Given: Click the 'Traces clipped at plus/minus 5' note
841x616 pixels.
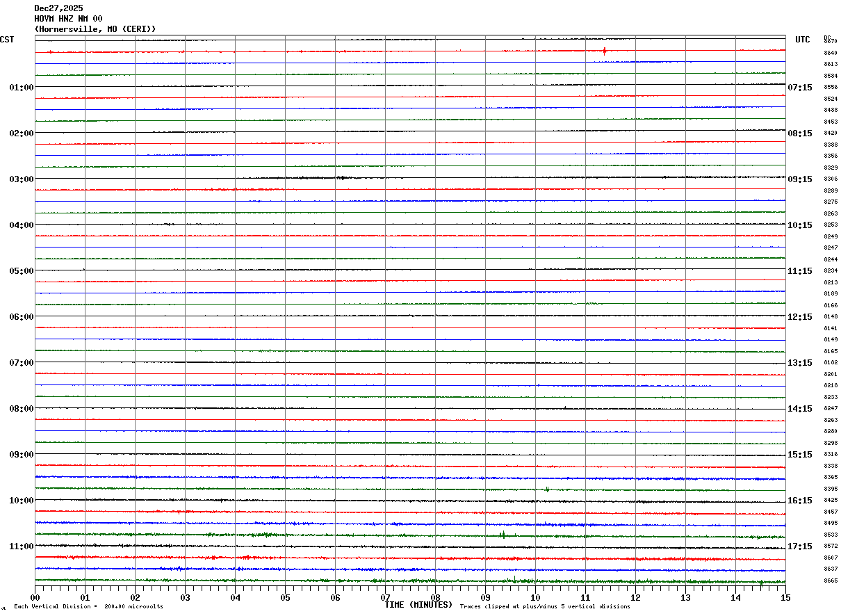Looking at the screenshot, I should 545,607.
